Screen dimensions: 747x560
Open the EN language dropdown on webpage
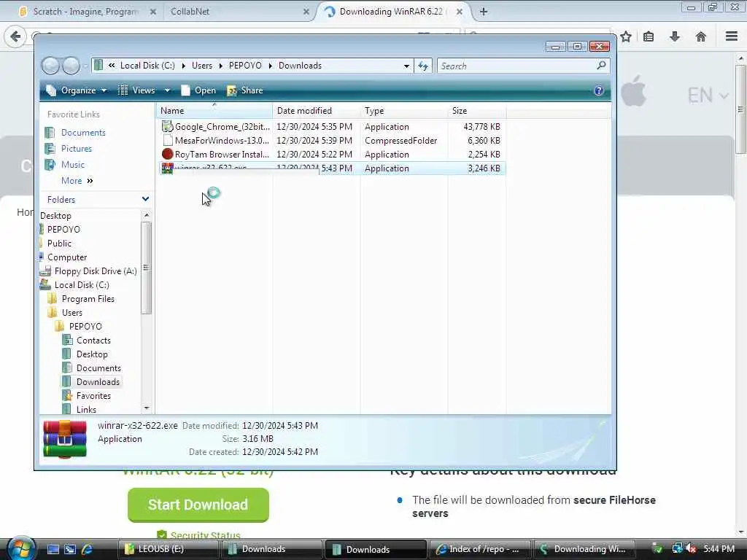point(708,96)
